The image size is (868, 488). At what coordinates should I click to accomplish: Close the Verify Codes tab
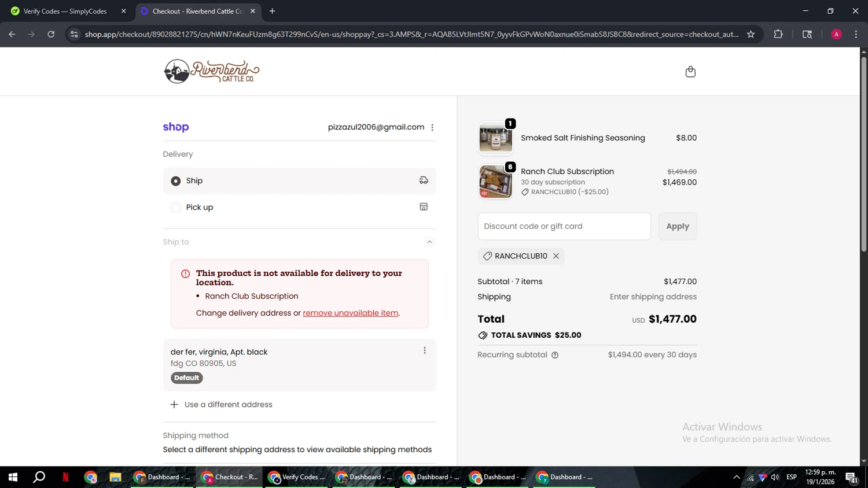click(x=123, y=11)
